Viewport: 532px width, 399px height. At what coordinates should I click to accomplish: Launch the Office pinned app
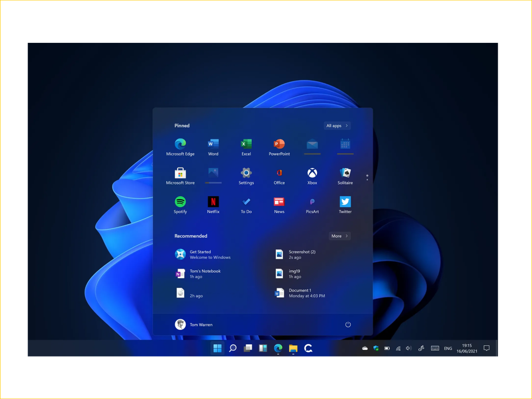[x=279, y=176]
